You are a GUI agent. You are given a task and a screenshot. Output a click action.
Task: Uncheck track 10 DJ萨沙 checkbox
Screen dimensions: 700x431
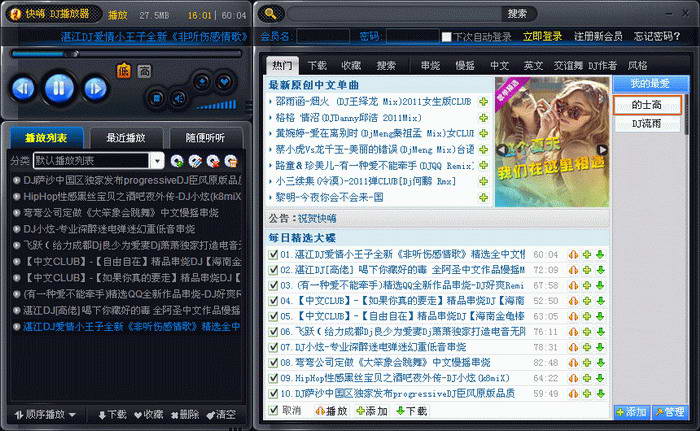[x=273, y=393]
